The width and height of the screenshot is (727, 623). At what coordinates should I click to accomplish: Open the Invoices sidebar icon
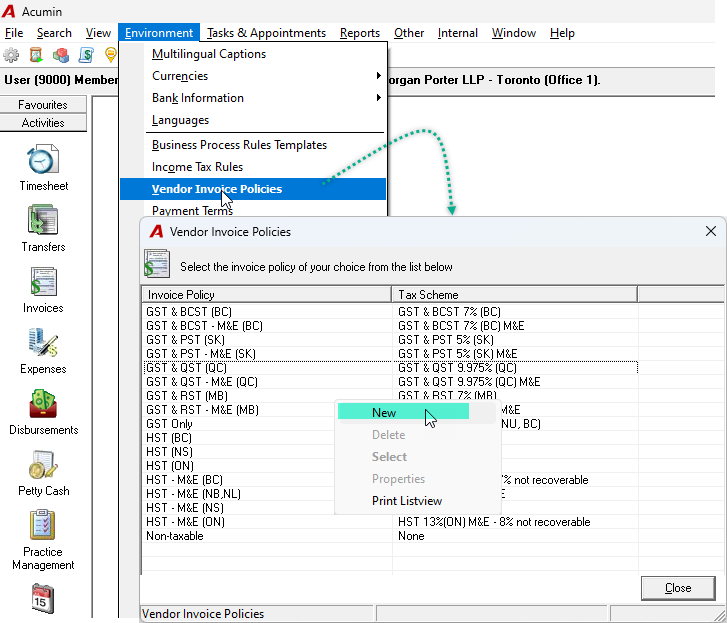43,281
